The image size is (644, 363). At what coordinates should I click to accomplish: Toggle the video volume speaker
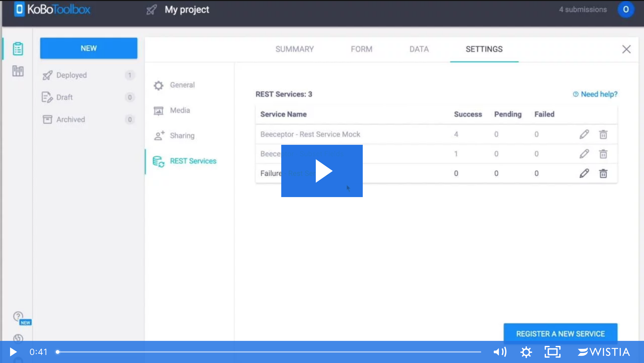(500, 352)
